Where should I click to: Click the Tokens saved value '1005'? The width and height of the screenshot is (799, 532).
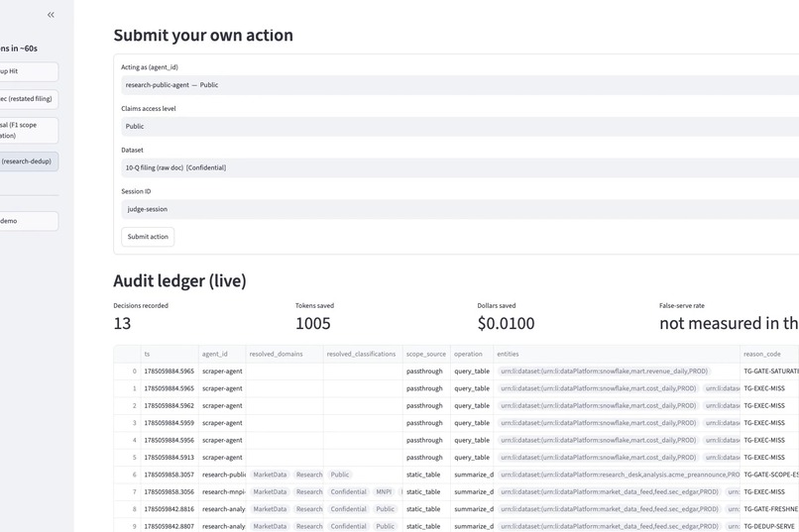[x=313, y=324]
